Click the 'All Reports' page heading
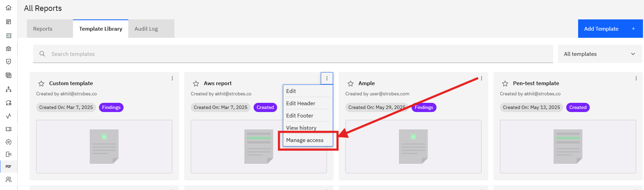 pos(43,8)
